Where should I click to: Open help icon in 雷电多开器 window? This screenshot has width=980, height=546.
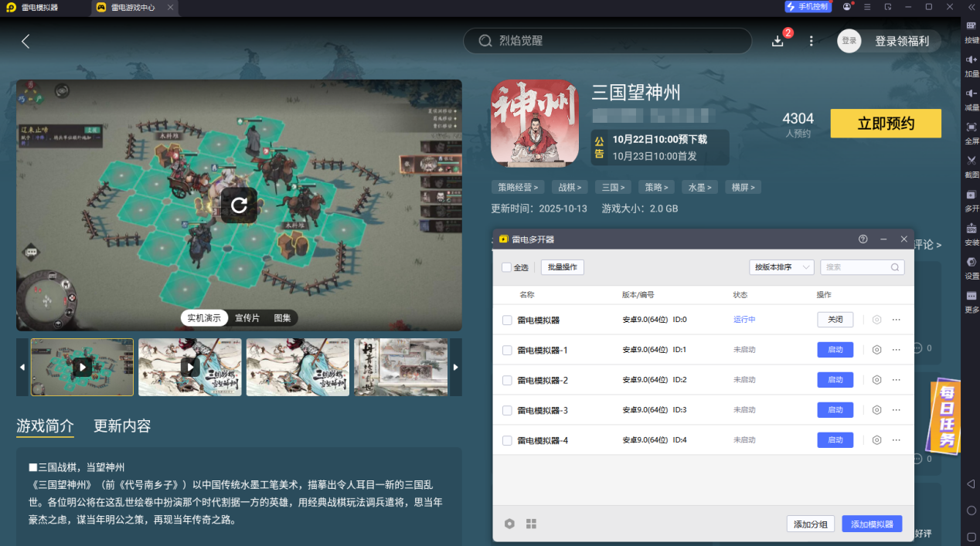[863, 239]
